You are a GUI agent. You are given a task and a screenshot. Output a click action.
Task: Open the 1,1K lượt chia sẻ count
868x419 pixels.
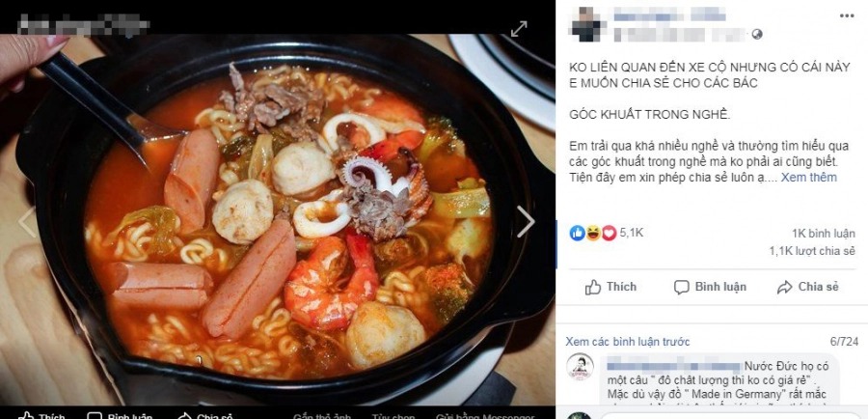tap(812, 251)
